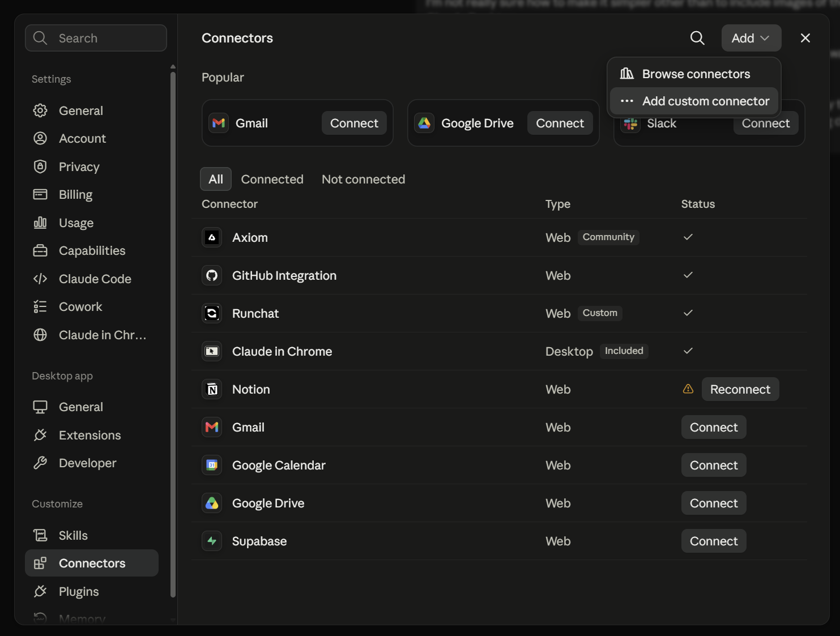Open Developer settings in sidebar
Viewport: 840px width, 636px height.
tap(92, 463)
